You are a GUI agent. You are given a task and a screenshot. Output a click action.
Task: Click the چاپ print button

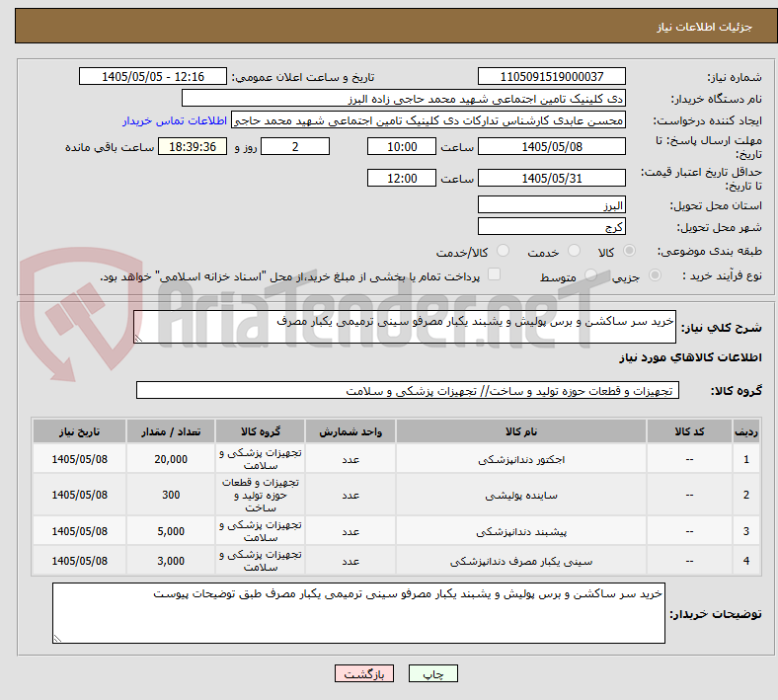coord(432,673)
